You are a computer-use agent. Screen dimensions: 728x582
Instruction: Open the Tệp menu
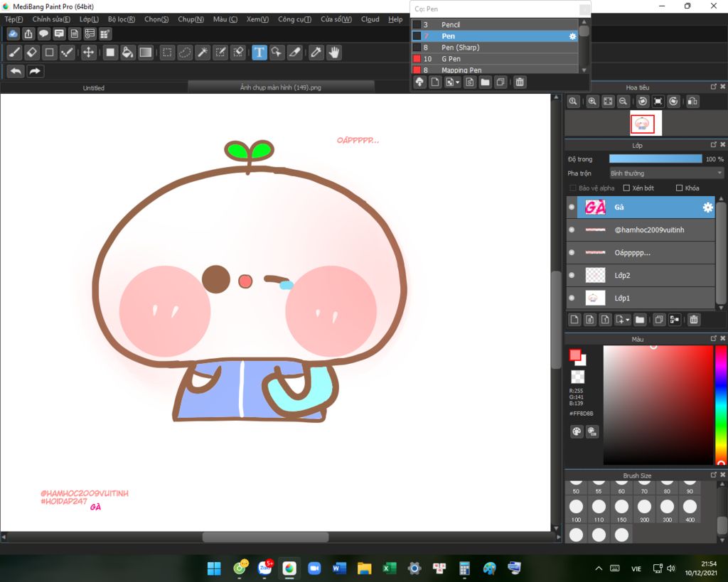[14, 19]
